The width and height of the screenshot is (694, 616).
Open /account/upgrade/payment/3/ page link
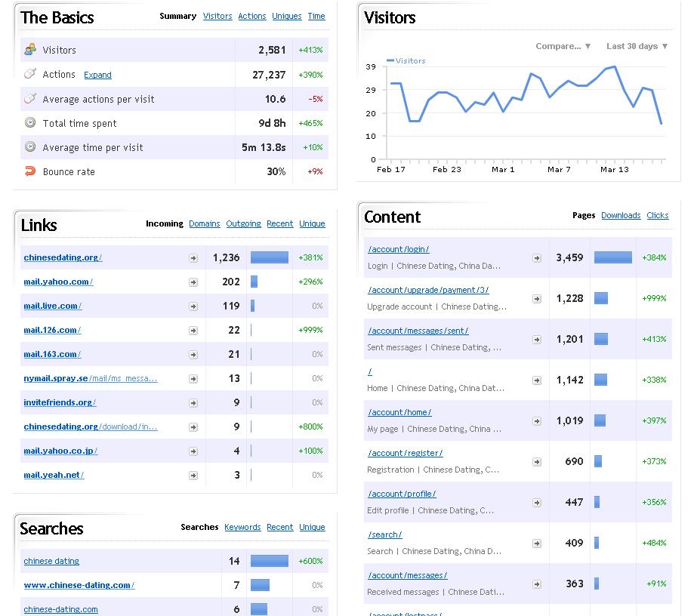[x=428, y=290]
